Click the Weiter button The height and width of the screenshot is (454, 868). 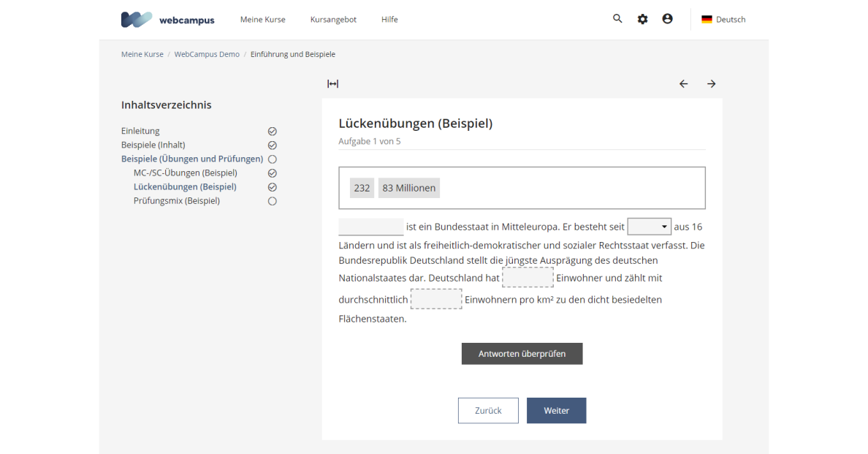click(556, 410)
